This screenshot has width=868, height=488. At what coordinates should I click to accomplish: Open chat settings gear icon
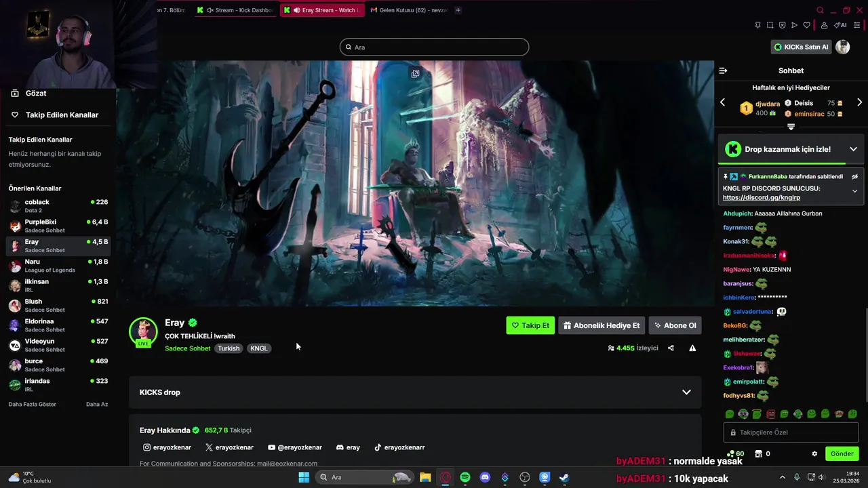coord(814,453)
